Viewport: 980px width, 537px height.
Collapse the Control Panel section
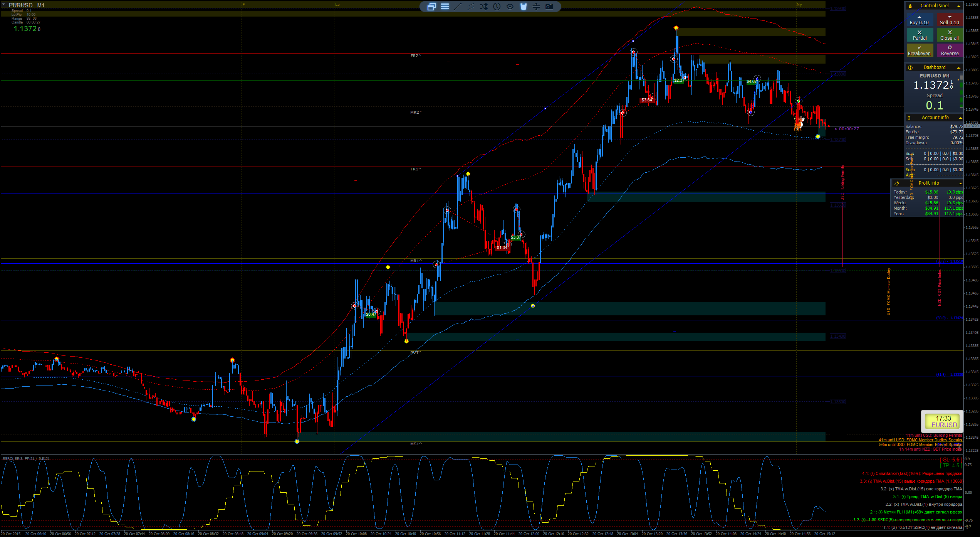click(959, 6)
